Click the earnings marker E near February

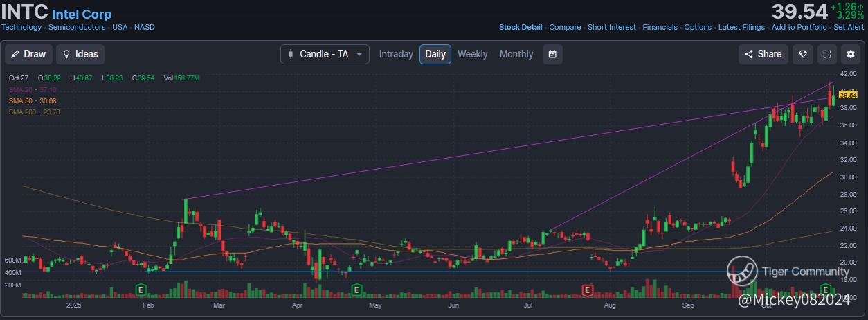coord(140,289)
